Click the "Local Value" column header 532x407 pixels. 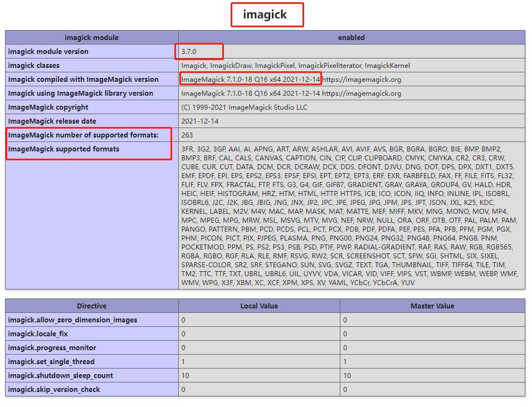tap(259, 306)
